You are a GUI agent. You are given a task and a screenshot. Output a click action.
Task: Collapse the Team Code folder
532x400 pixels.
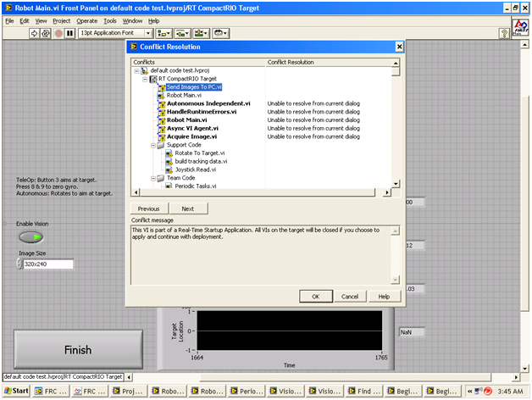tap(153, 178)
